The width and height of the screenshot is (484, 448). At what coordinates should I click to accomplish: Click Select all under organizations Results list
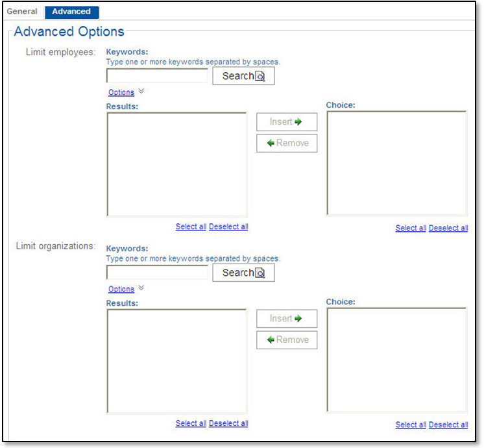click(x=191, y=423)
